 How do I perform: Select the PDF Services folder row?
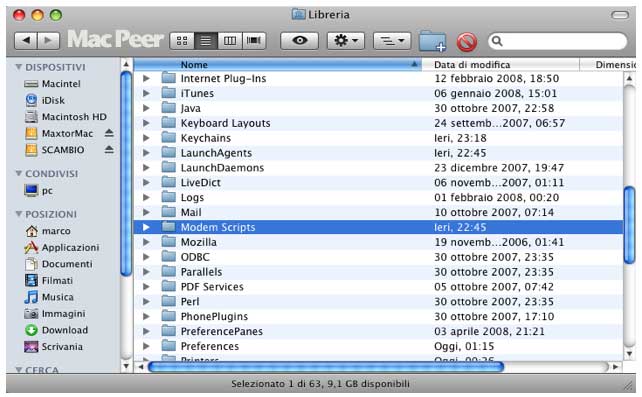pos(378,287)
